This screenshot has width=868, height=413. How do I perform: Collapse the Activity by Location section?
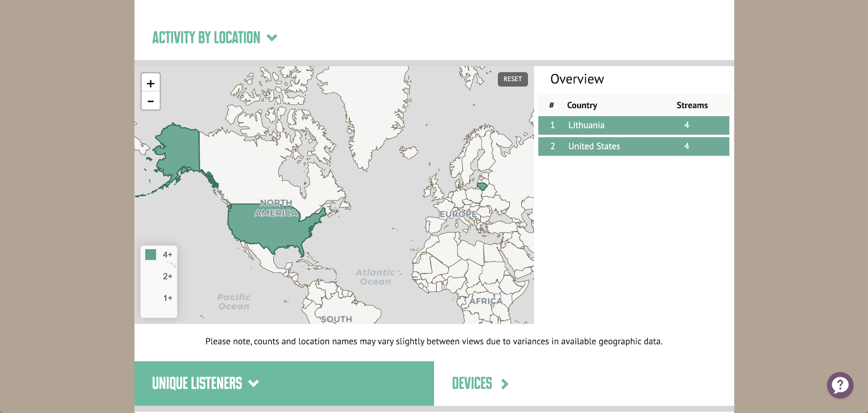206,37
